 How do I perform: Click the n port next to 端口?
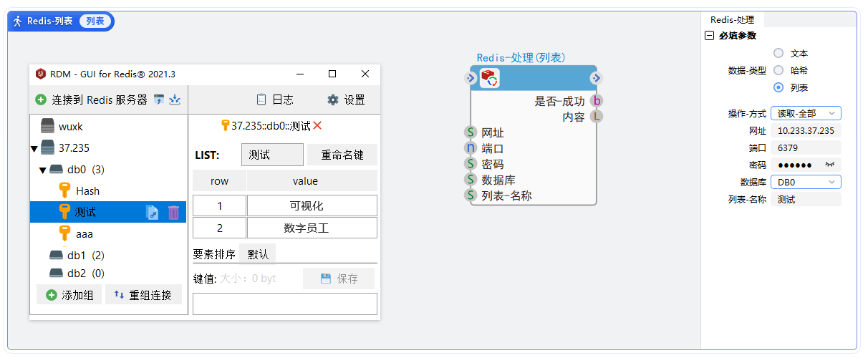click(471, 148)
